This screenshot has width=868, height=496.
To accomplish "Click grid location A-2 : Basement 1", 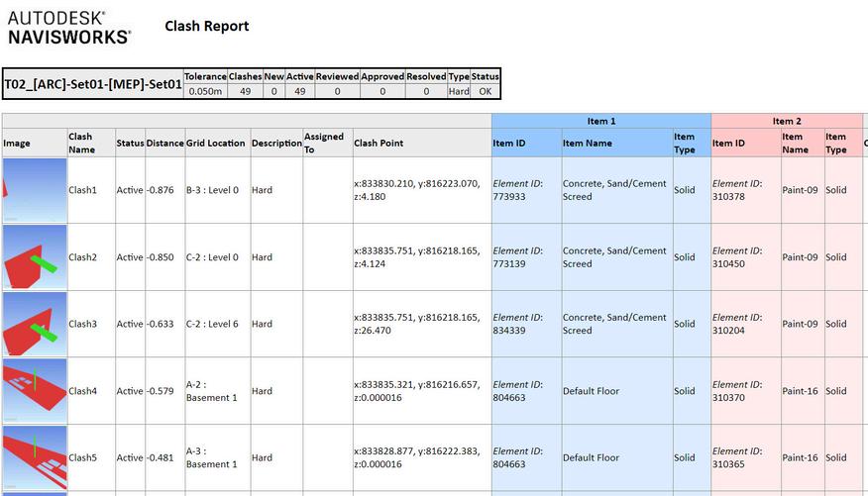I will pos(211,391).
